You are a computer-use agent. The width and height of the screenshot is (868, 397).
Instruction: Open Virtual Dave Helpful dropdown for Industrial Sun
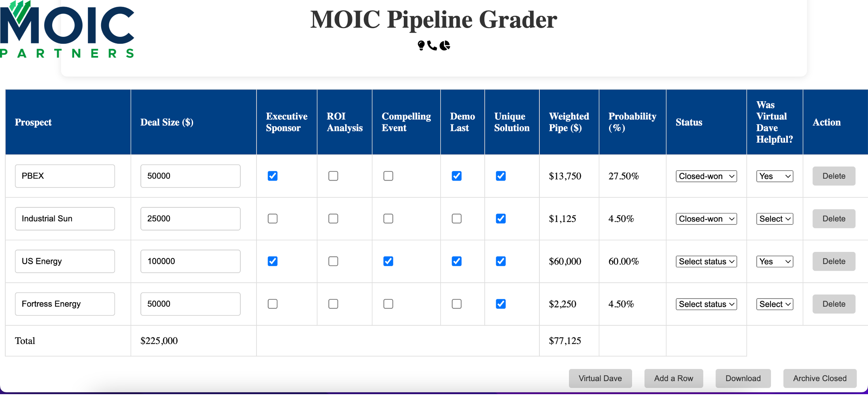pyautogui.click(x=775, y=219)
